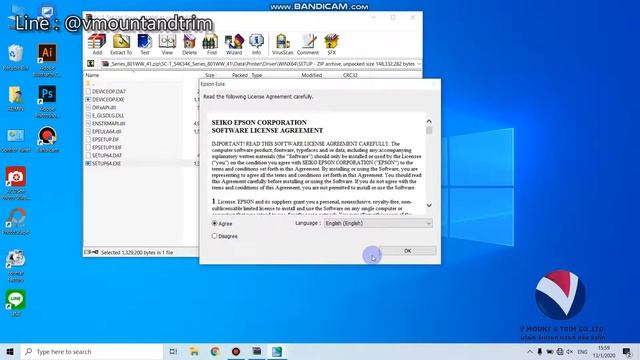
Task: Select DEVICEOP.DAT in the file list
Action: pos(109,91)
